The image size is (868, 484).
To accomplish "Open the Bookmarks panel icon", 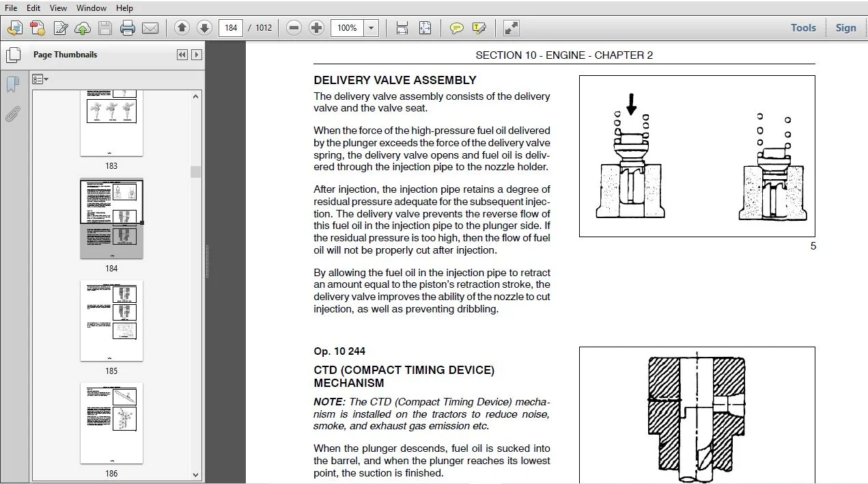I will (12, 84).
